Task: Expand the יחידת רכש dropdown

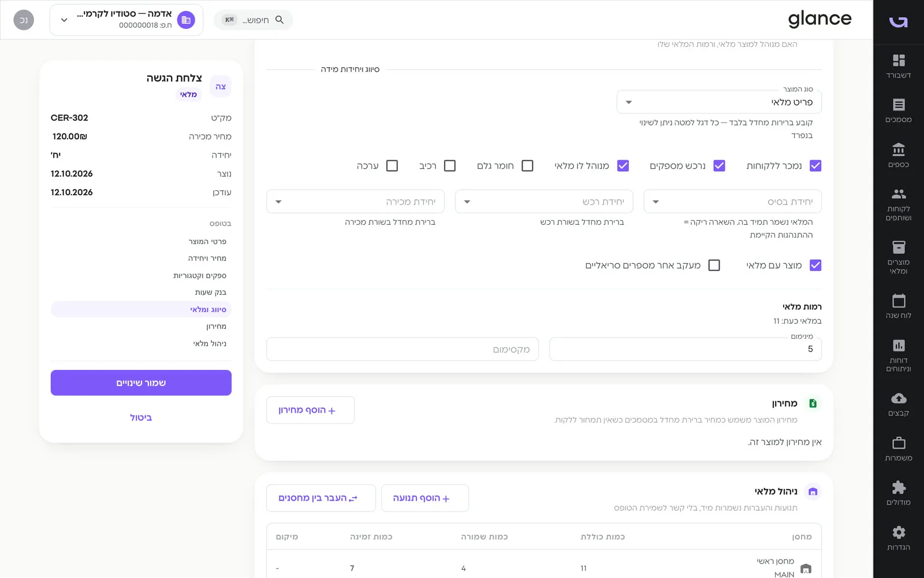Action: pyautogui.click(x=544, y=202)
